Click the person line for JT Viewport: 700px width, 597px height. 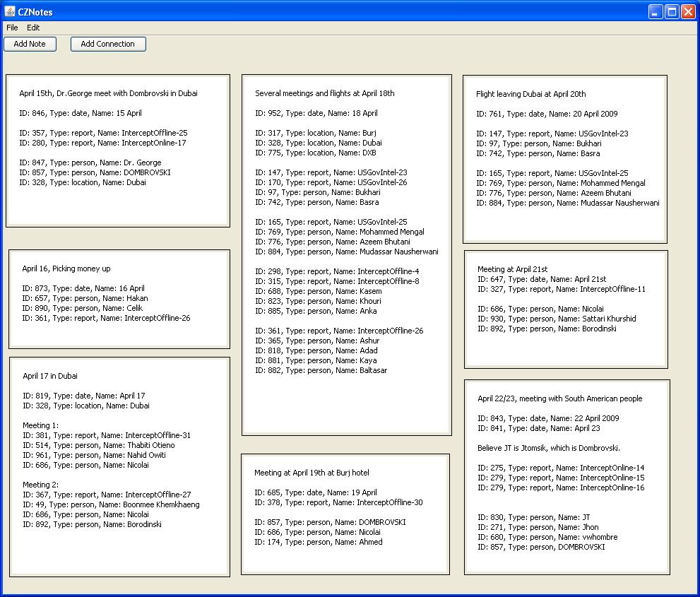(x=534, y=518)
